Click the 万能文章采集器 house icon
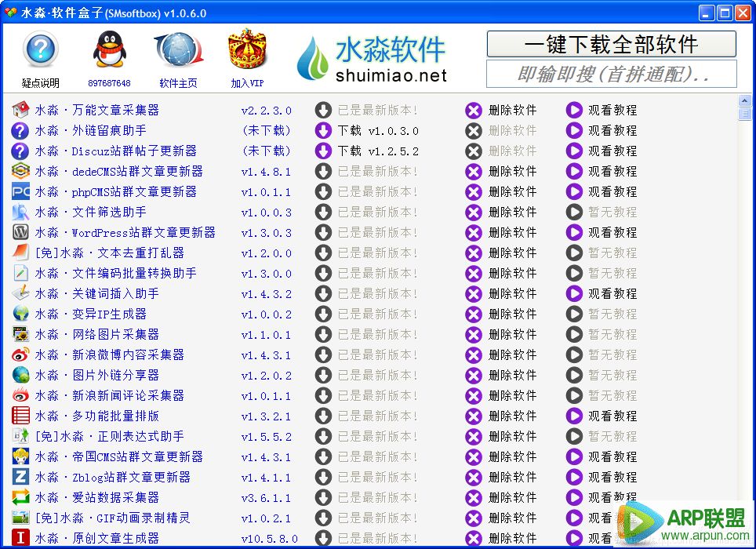The height and width of the screenshot is (549, 756). [20, 110]
